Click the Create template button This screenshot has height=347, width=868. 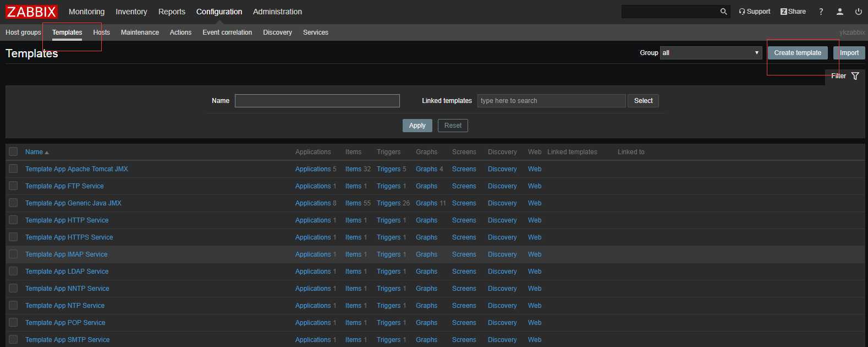click(798, 53)
